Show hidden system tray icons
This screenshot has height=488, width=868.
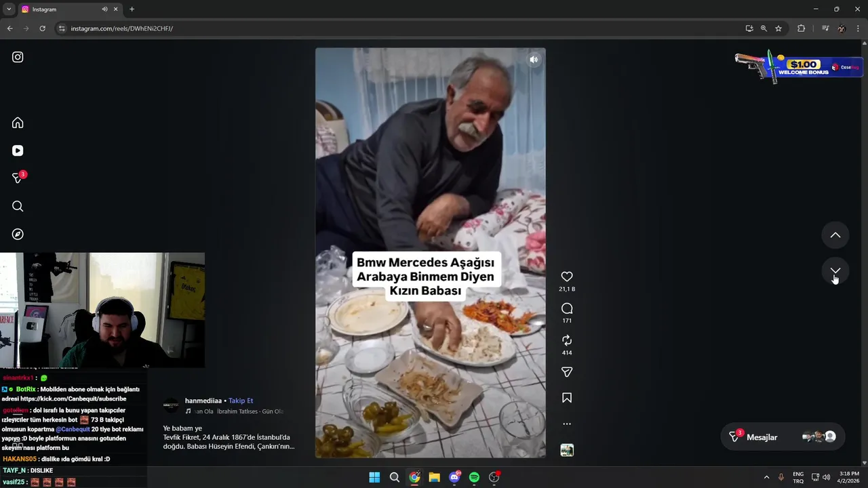coord(766,477)
